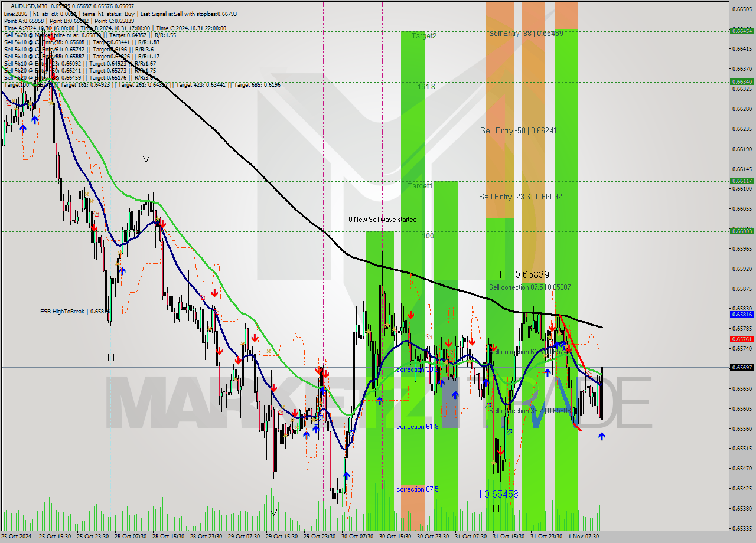Screen dimensions: 756x543
Task: Click the green 0.66340 price tag
Action: click(x=742, y=81)
